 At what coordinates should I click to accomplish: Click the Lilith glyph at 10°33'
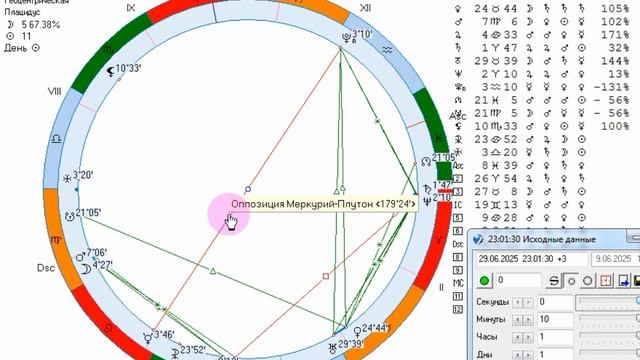111,72
